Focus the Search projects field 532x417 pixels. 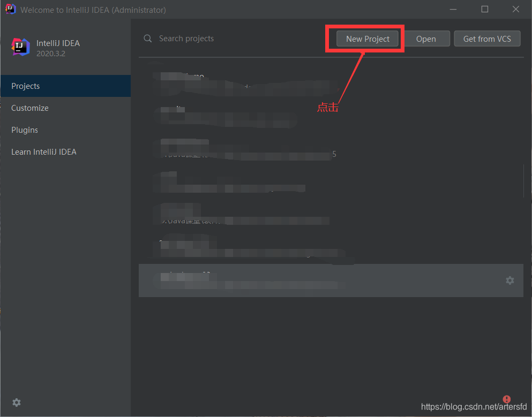click(x=234, y=39)
